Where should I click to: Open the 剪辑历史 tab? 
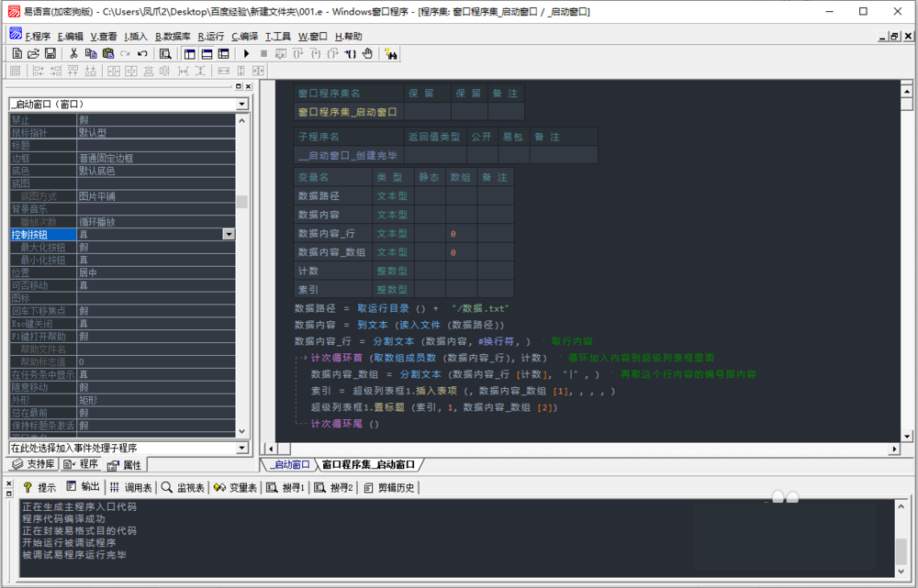pyautogui.click(x=389, y=487)
